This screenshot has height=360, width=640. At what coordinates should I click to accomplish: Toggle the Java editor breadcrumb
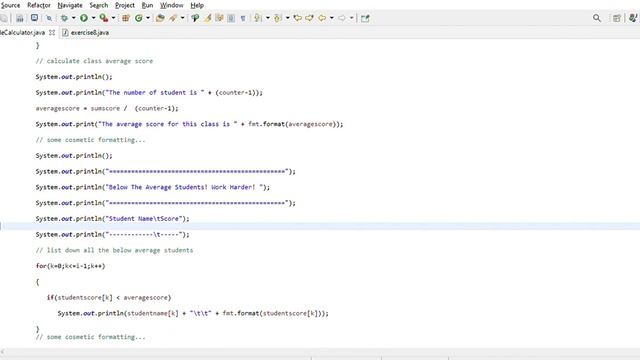click(195, 18)
